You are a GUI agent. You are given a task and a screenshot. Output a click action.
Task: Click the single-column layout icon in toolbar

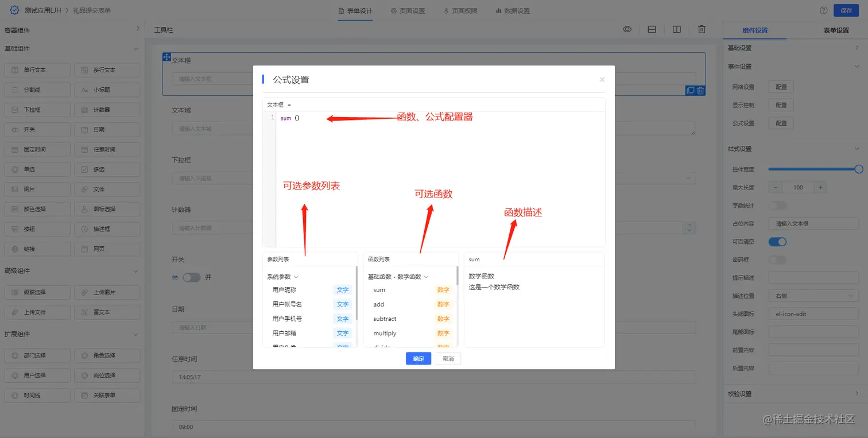click(652, 29)
